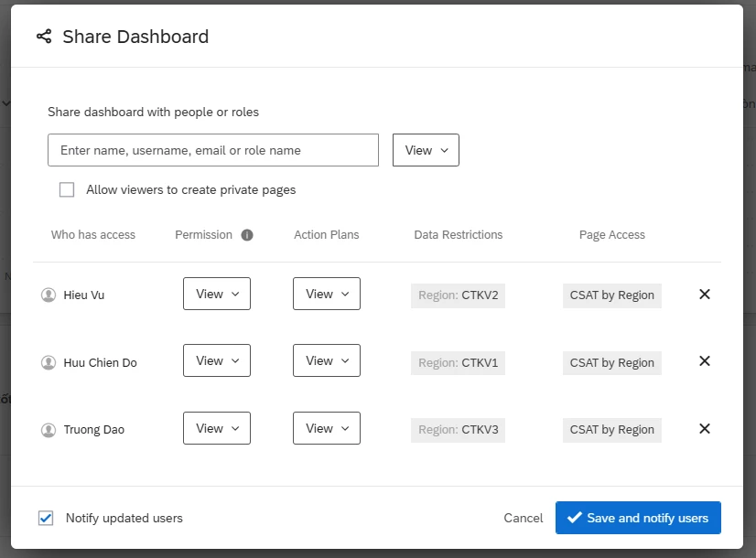
Task: Enable Allow viewers to create private pages
Action: (67, 189)
